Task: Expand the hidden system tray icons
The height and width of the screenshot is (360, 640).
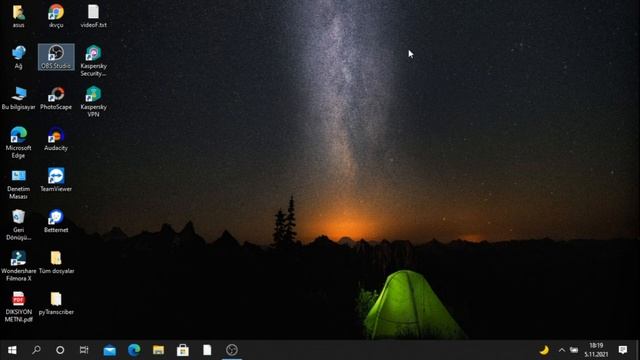Action: 562,350
